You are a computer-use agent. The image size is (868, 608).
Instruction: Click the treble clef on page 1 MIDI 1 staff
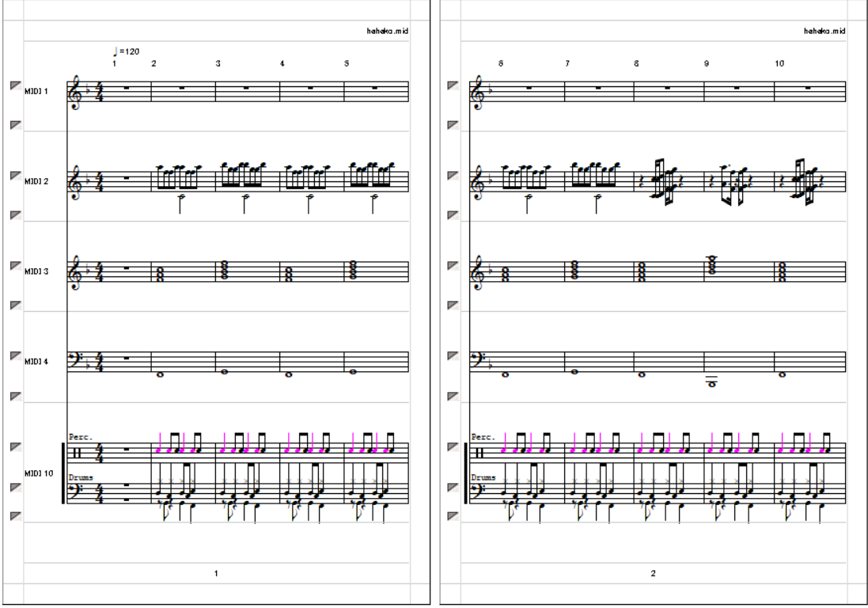74,93
